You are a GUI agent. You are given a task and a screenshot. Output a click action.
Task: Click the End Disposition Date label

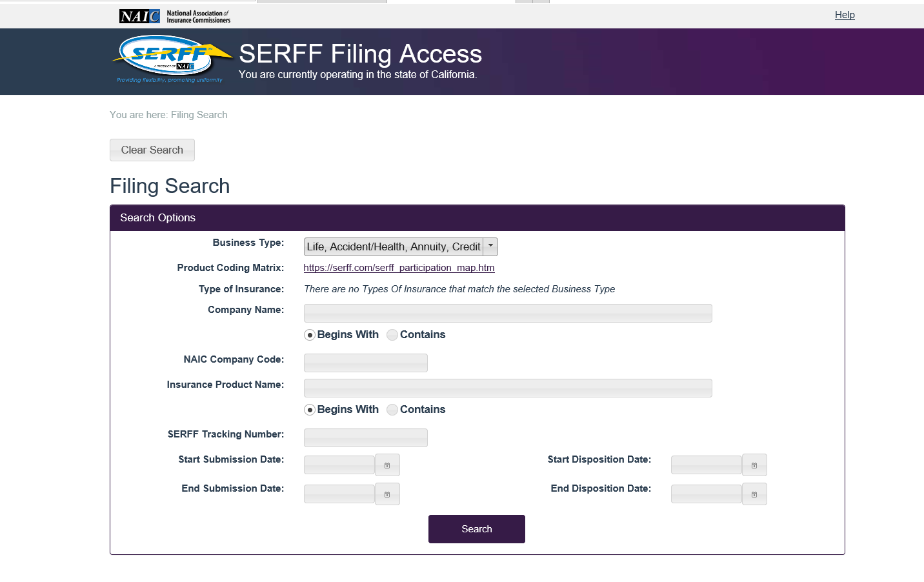(x=601, y=488)
